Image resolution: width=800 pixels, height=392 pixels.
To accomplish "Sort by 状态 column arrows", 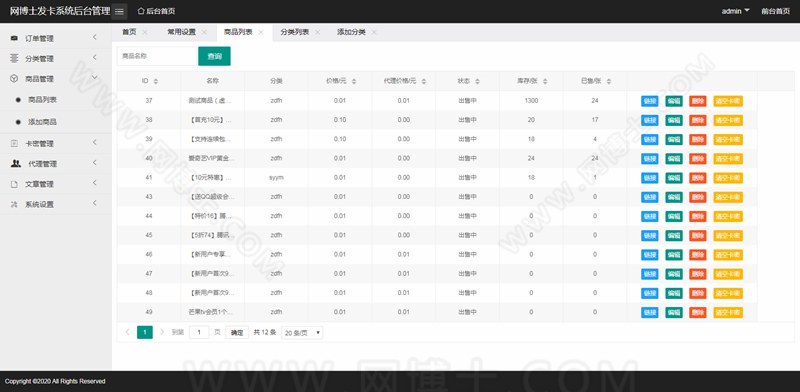I will click(x=478, y=81).
